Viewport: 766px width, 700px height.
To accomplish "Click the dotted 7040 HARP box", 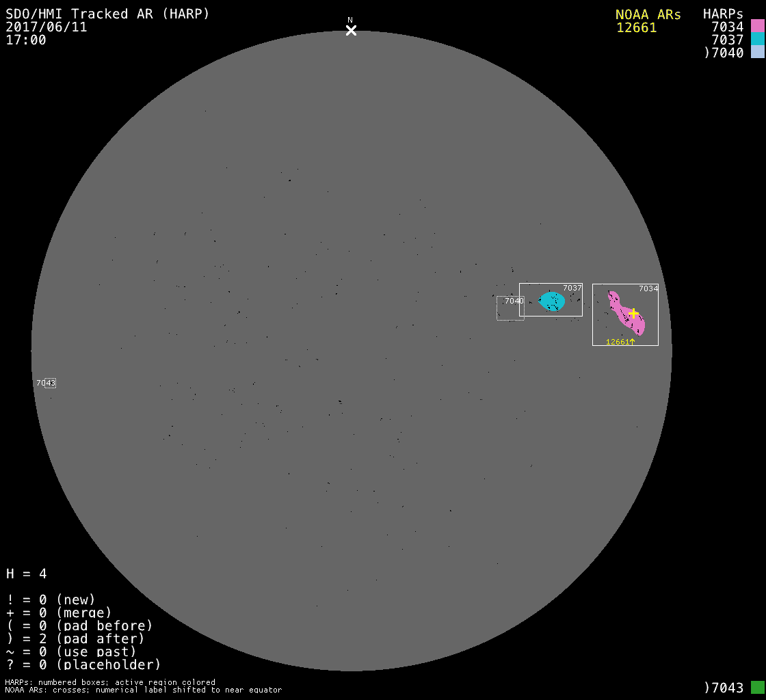I will pos(510,308).
